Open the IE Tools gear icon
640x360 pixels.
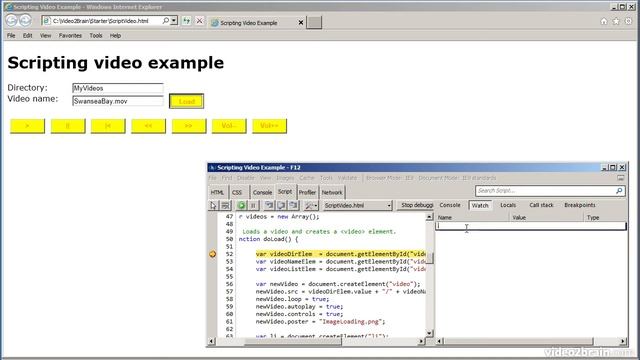click(x=629, y=21)
